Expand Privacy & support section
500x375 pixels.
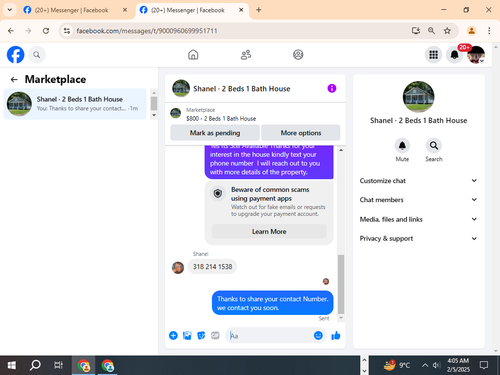click(418, 238)
